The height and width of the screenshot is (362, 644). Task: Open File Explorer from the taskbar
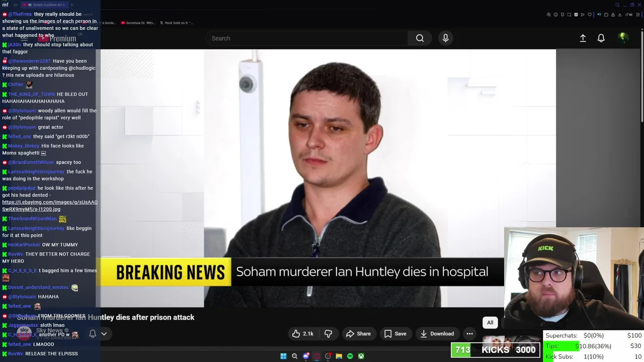(339, 356)
